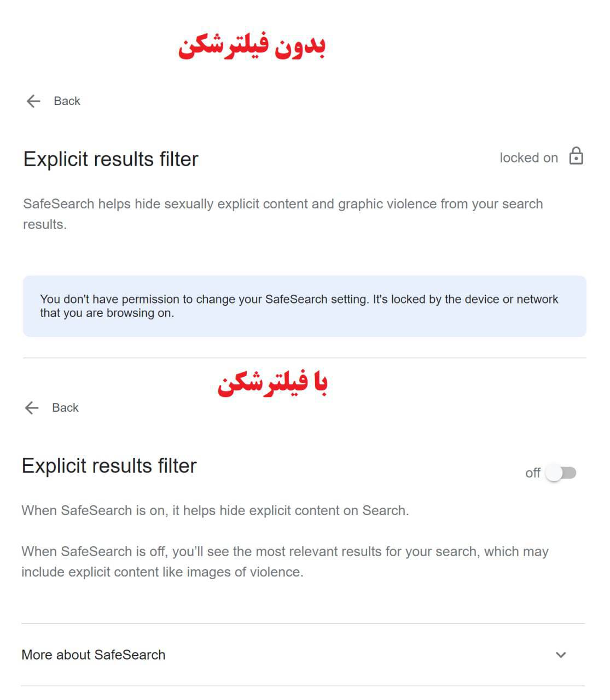Click the 'locked on' status text
The image size is (610, 700).
[x=528, y=158]
